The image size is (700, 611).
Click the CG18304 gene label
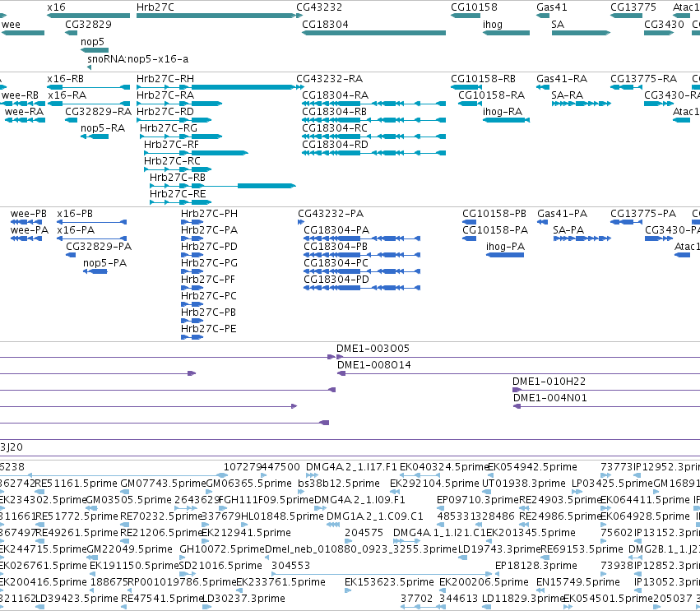(x=325, y=25)
